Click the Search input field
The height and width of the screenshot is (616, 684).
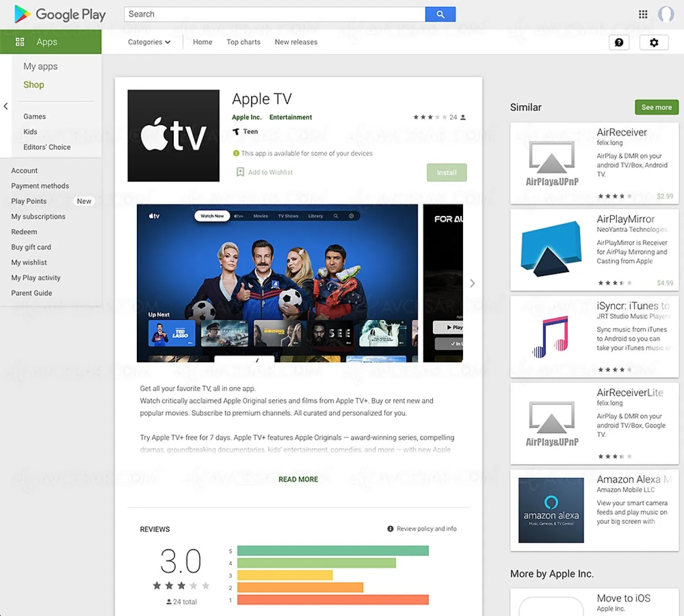click(x=274, y=14)
